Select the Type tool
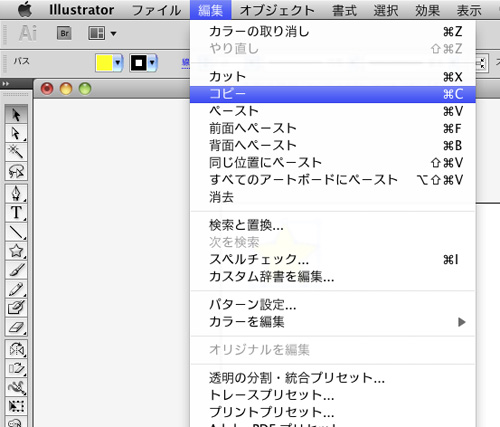The image size is (500, 427). [16, 212]
